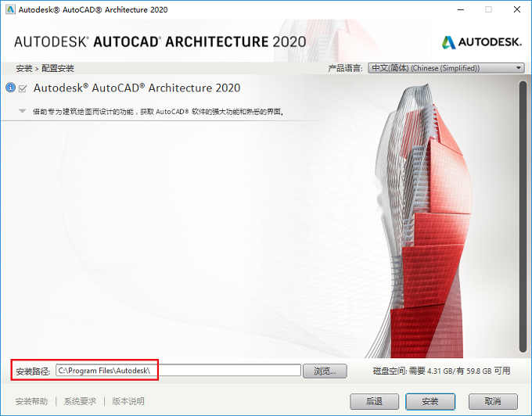The width and height of the screenshot is (532, 416).
Task: Click the Autodesk AutoCAD Architecture 2020 product title
Action: point(137,88)
